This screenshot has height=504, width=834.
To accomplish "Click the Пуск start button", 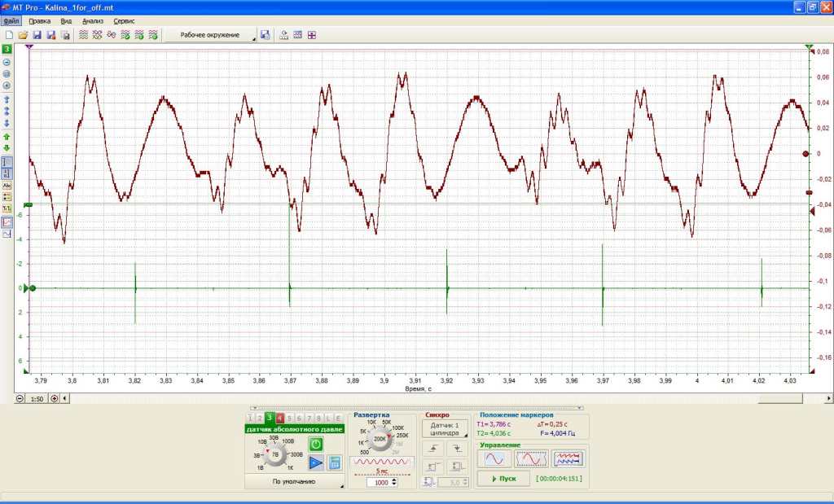I will click(x=503, y=479).
